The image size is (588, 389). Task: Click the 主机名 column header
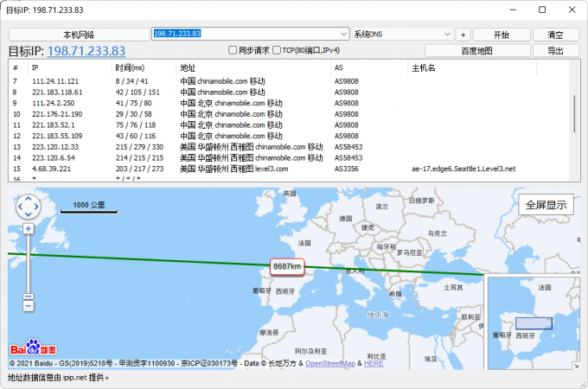(472, 67)
